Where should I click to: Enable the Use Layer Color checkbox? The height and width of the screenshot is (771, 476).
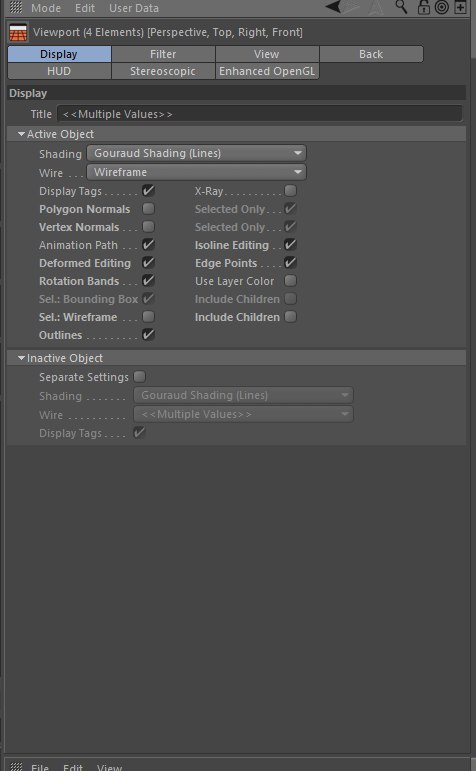tap(291, 281)
